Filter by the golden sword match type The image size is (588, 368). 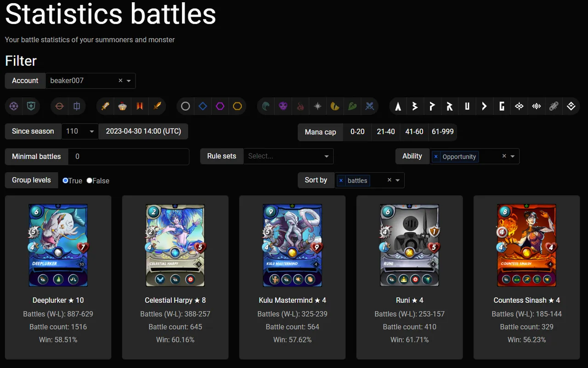(x=157, y=107)
